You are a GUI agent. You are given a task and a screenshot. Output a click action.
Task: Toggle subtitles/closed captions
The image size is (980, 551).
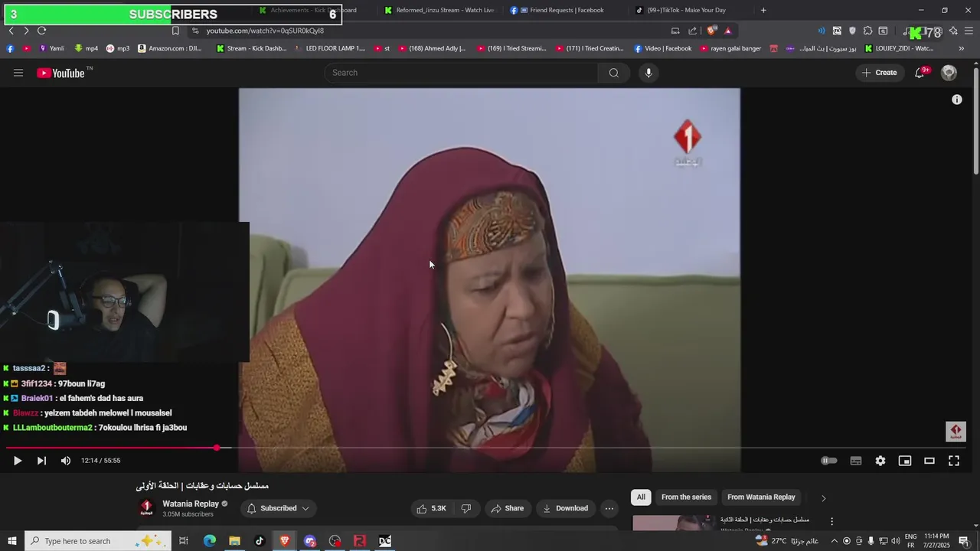click(x=856, y=461)
